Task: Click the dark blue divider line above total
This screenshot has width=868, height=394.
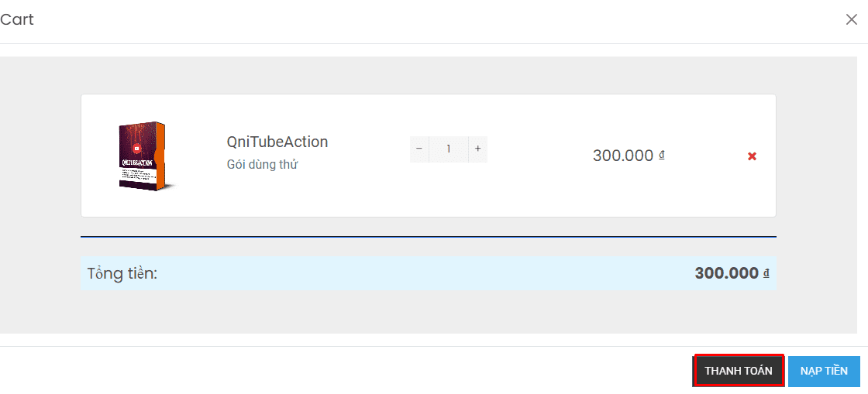Action: (429, 237)
